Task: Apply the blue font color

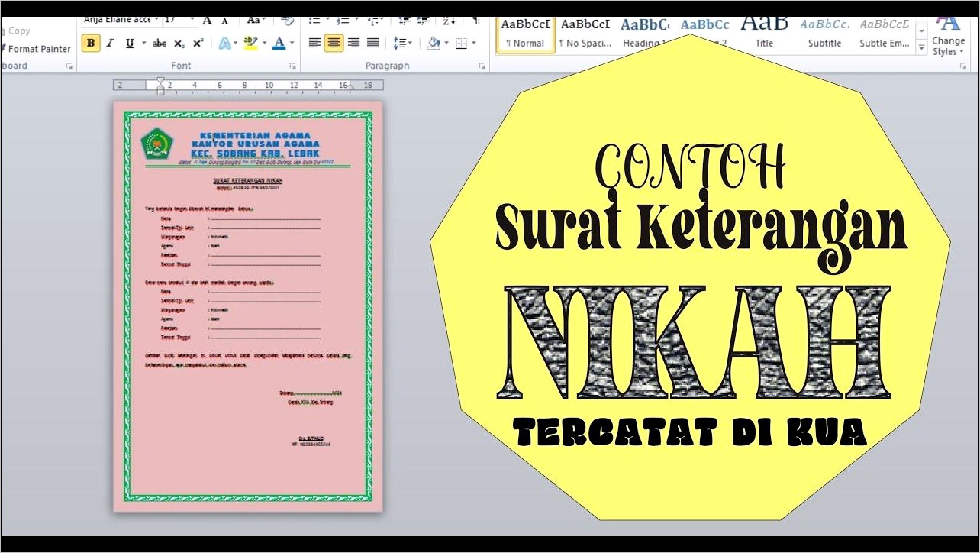Action: 279,44
